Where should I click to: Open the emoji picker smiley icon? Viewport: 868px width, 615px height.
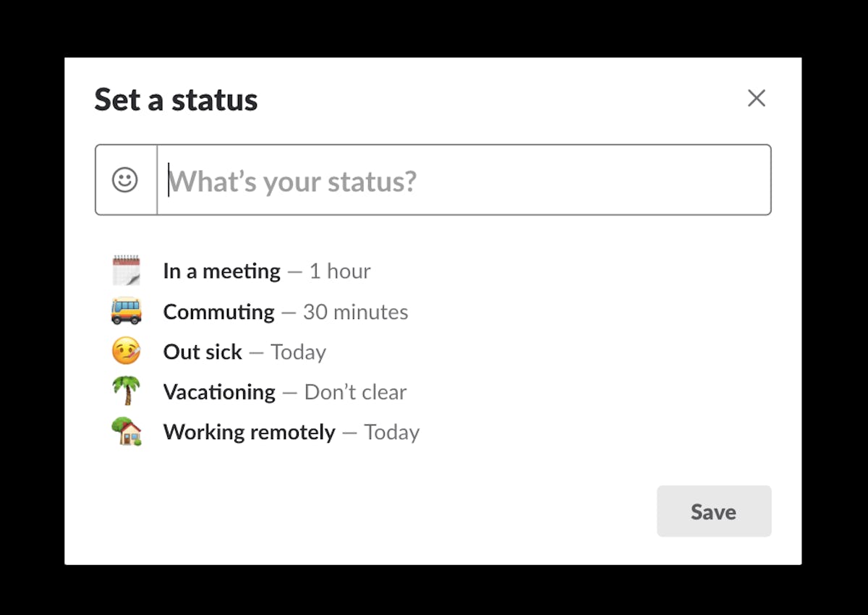(125, 180)
